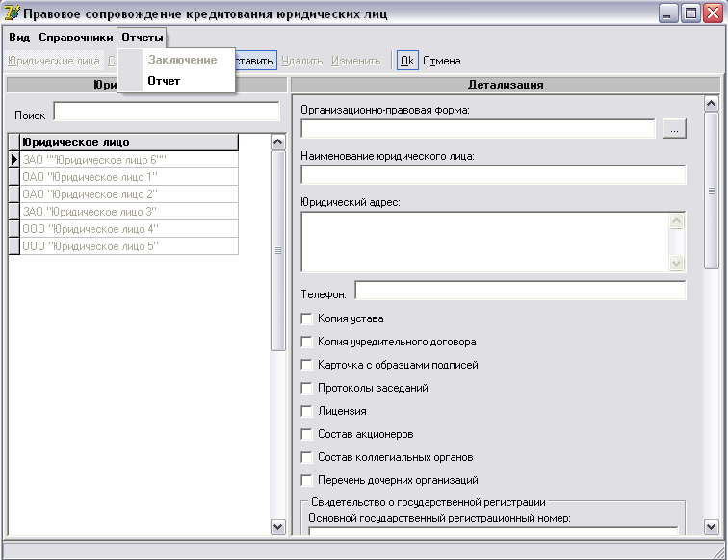The width and height of the screenshot is (728, 560).
Task: Click the Детализация panel scrollbar thumb
Action: [x=711, y=191]
